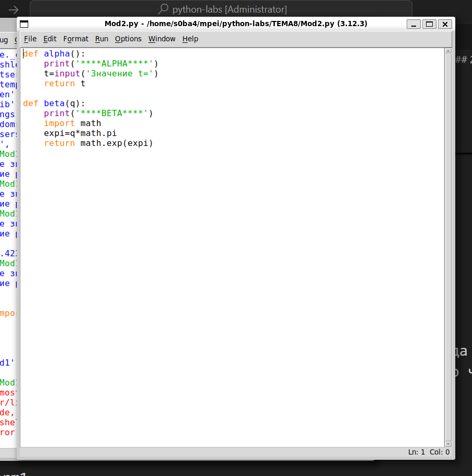
Task: Maximize the Mod2.py editor window
Action: pyautogui.click(x=429, y=24)
